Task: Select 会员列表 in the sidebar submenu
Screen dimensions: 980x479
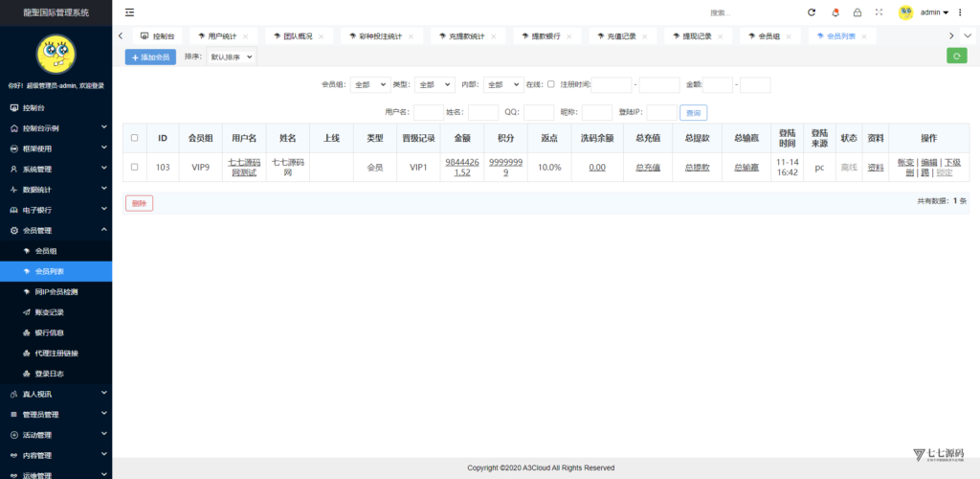Action: [56, 271]
